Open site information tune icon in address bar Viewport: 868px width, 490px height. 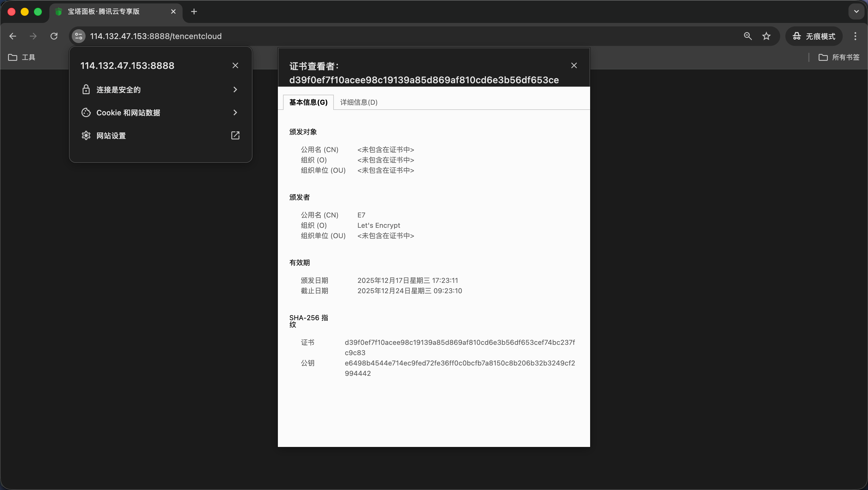(78, 36)
